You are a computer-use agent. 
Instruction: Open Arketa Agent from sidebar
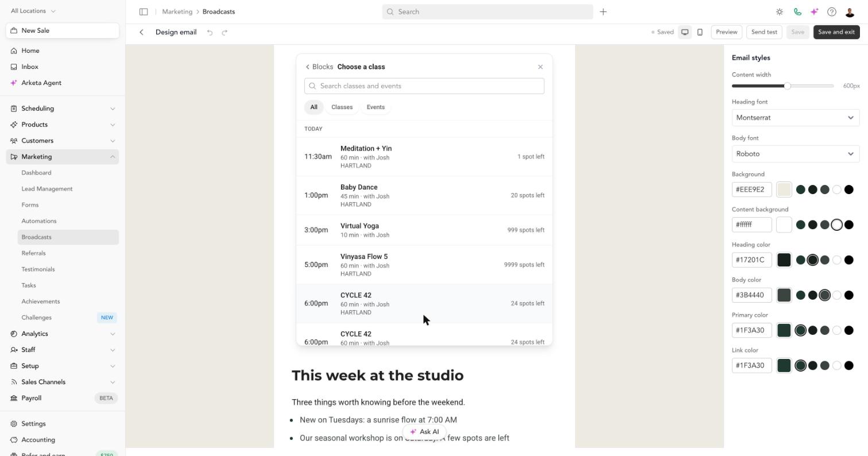[63, 83]
